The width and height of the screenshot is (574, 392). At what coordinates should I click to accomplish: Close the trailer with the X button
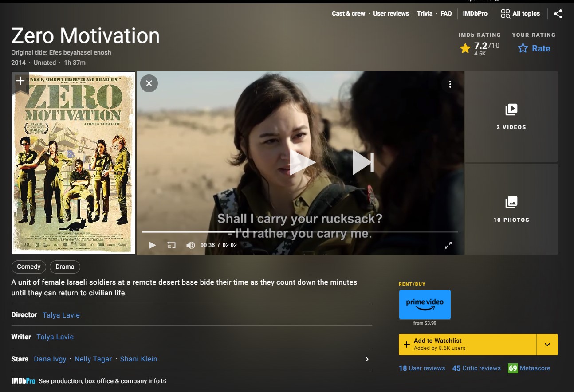pyautogui.click(x=149, y=83)
